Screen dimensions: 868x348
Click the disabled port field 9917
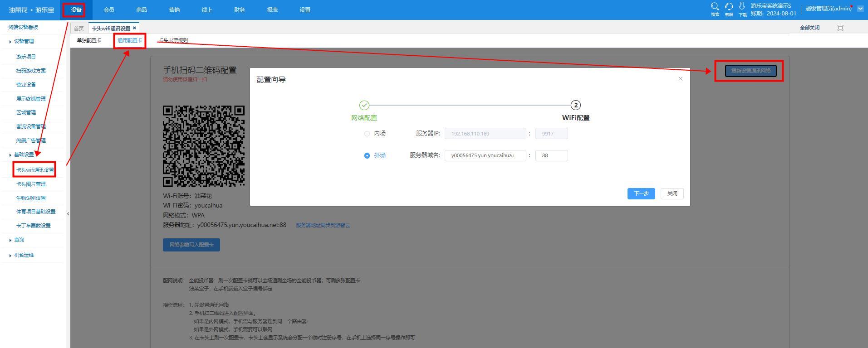(552, 134)
